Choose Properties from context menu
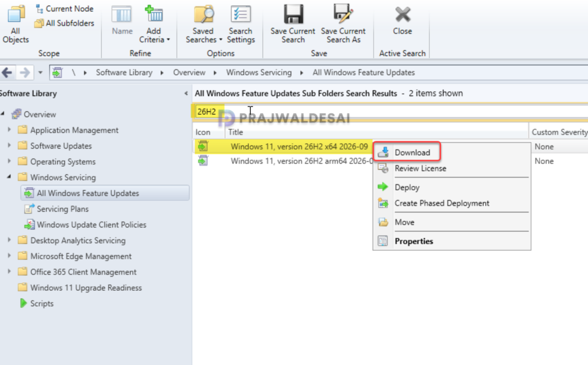 click(x=451, y=241)
